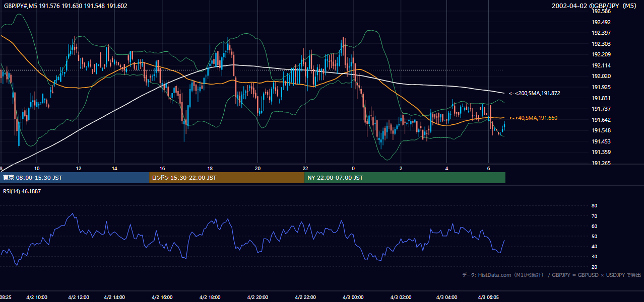644x302 pixels.
Task: Click the 191.548 price axis label
Action: click(601, 131)
